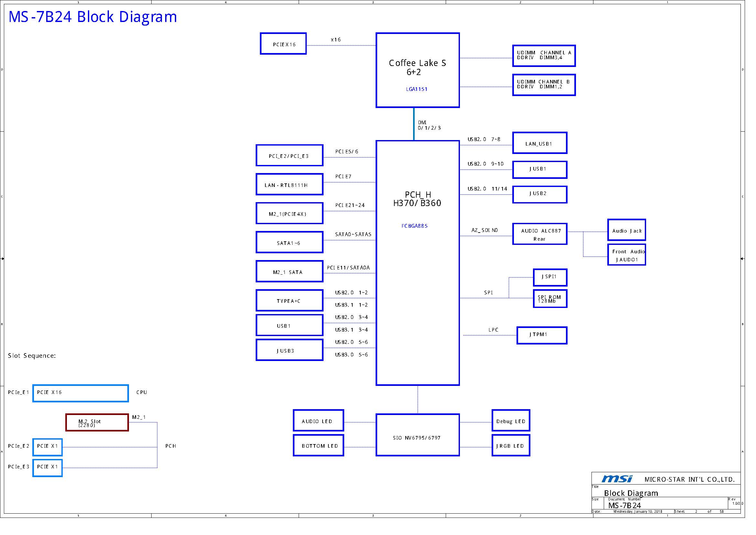Select the "PCIE21~24" signal label

pyautogui.click(x=350, y=205)
